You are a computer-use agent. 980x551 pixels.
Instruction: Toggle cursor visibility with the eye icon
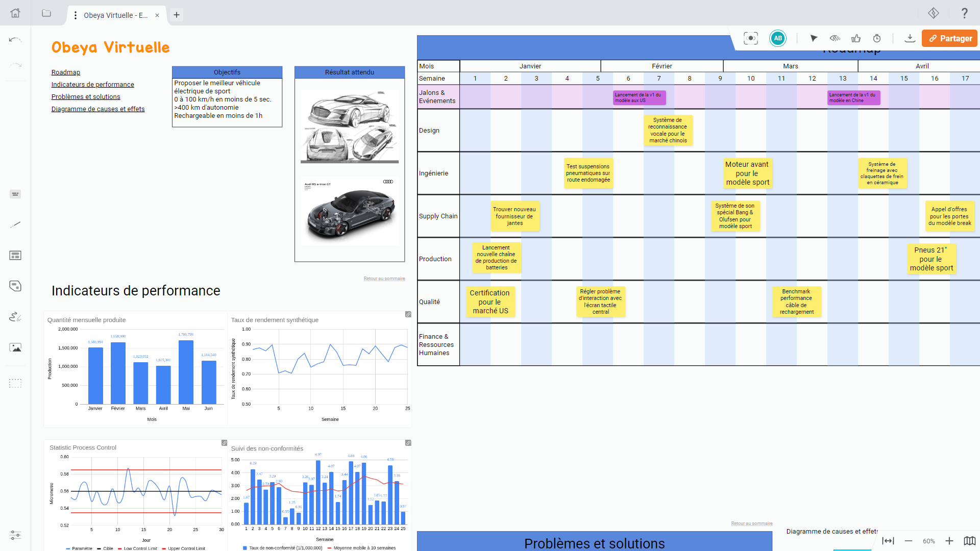point(835,38)
